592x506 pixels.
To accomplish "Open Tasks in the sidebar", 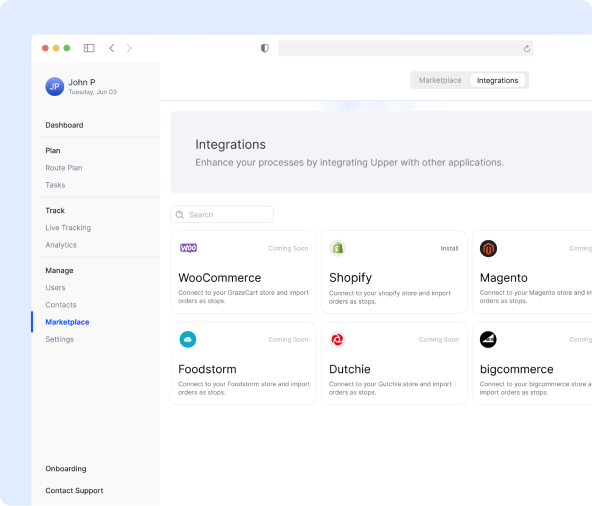I will pyautogui.click(x=55, y=185).
